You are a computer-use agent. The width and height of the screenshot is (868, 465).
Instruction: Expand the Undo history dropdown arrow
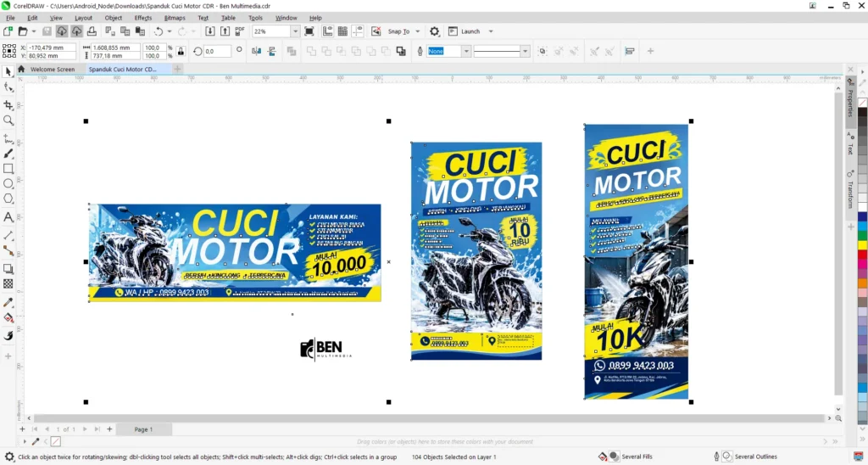[170, 31]
